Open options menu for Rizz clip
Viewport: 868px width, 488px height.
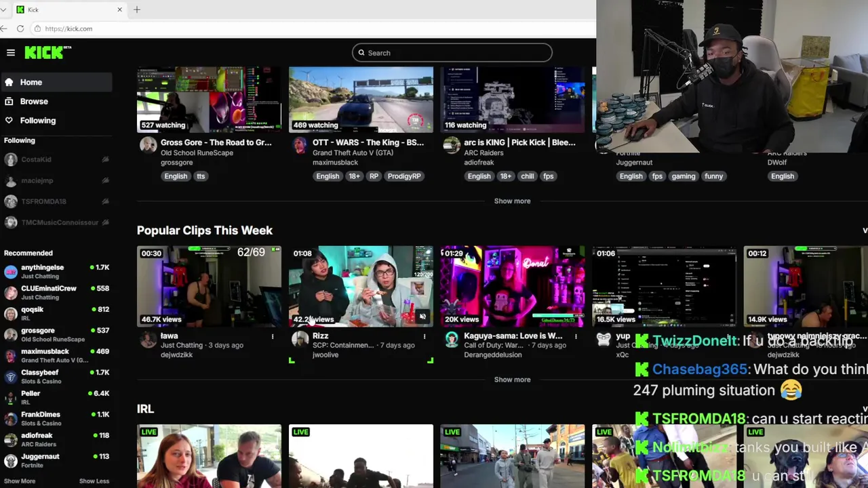coord(425,336)
